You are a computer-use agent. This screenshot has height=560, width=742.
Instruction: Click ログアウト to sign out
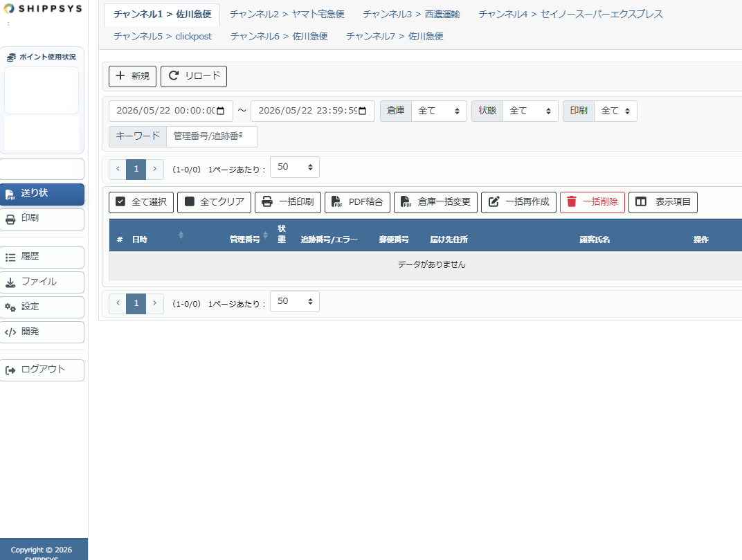pyautogui.click(x=42, y=370)
